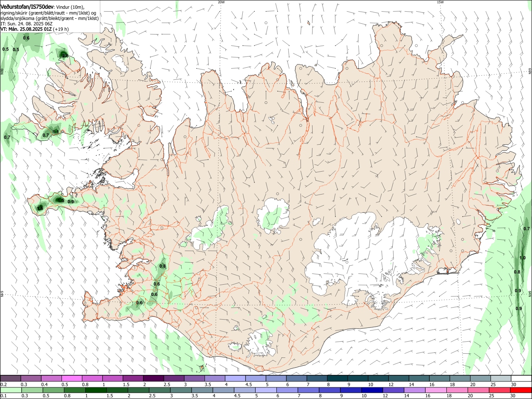532x399 pixels.
Task: Click the '0.1' label starting the rain legend
Action: click(4, 396)
